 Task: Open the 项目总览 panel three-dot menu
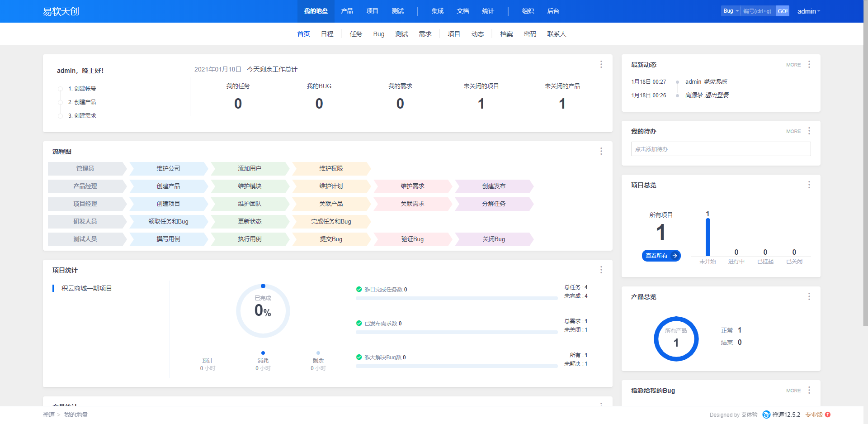click(809, 185)
